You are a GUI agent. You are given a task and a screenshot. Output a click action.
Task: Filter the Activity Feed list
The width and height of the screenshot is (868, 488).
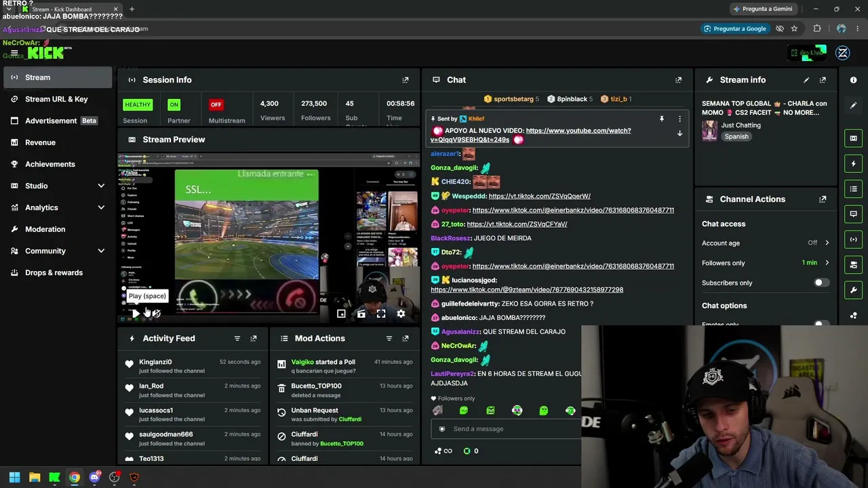point(237,338)
